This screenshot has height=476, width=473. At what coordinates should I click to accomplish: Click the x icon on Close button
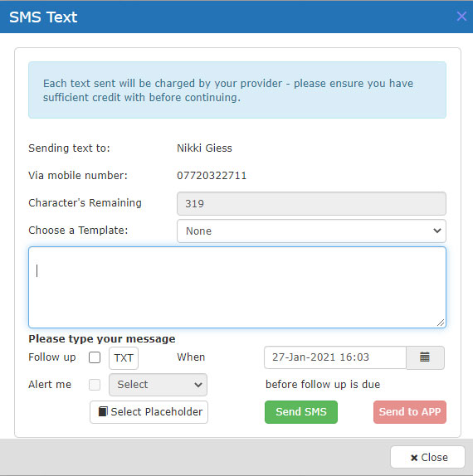pos(414,458)
